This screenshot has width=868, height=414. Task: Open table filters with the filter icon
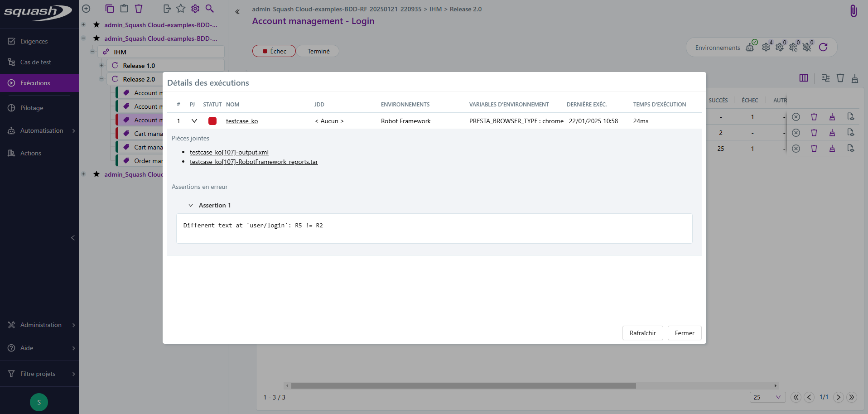(825, 78)
